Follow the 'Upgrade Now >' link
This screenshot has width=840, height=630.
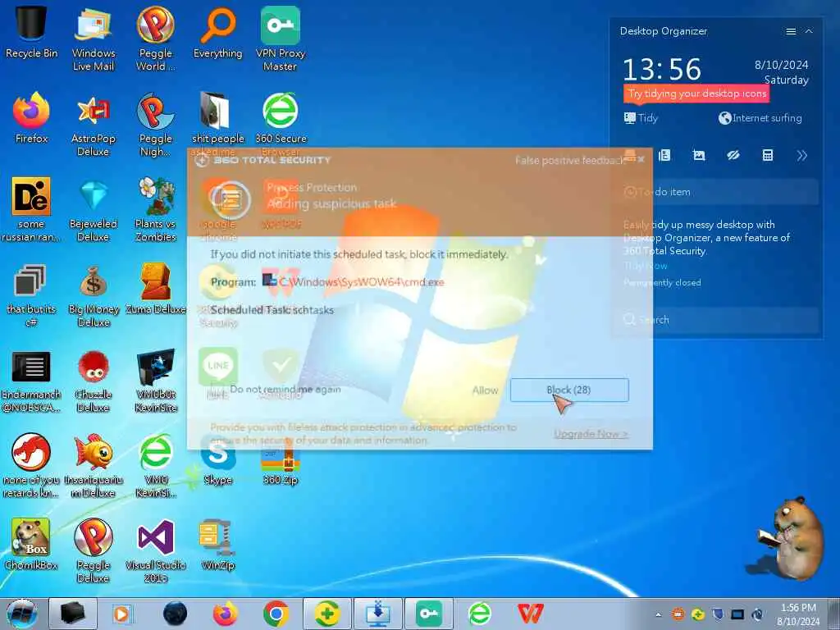click(591, 434)
